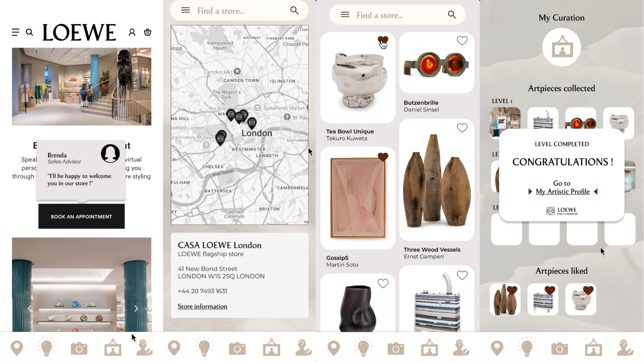The image size is (644, 362).
Task: Open camera icon in second screen's bottom bar
Action: click(x=237, y=349)
